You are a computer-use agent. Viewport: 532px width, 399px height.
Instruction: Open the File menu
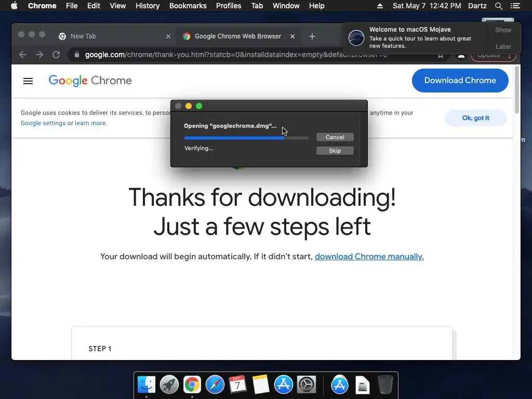pyautogui.click(x=72, y=6)
